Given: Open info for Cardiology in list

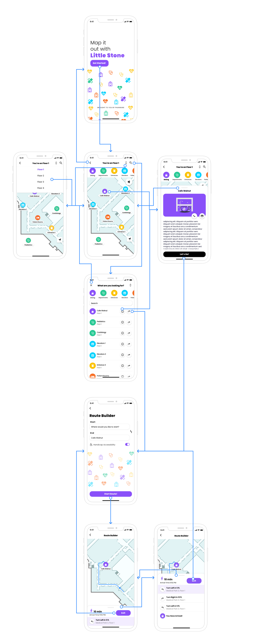Looking at the screenshot, I should (122, 333).
